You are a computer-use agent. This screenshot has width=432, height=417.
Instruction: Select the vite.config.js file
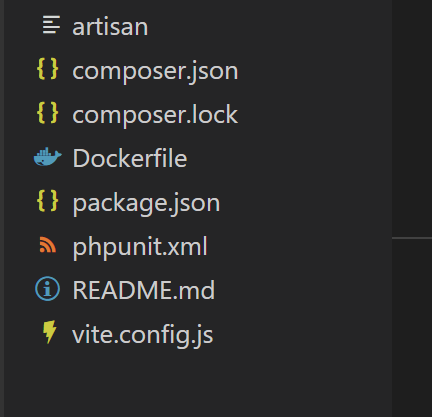coord(142,334)
